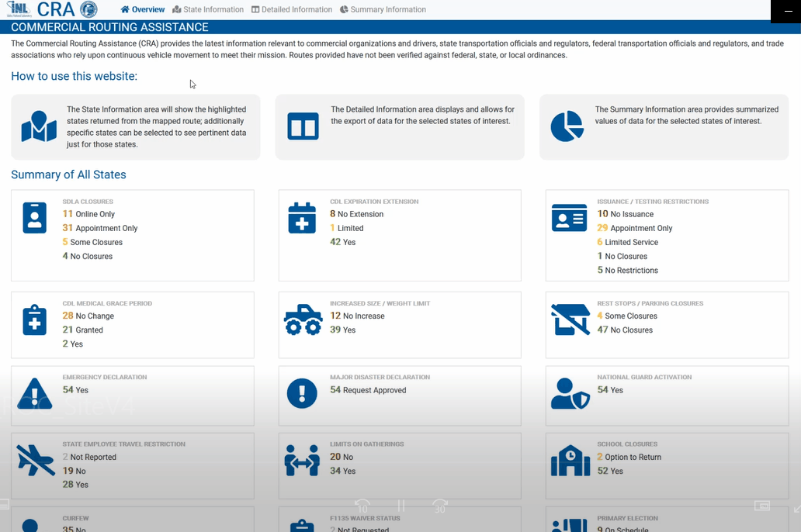Click the Curfew icon
The height and width of the screenshot is (532, 801).
coord(30,525)
